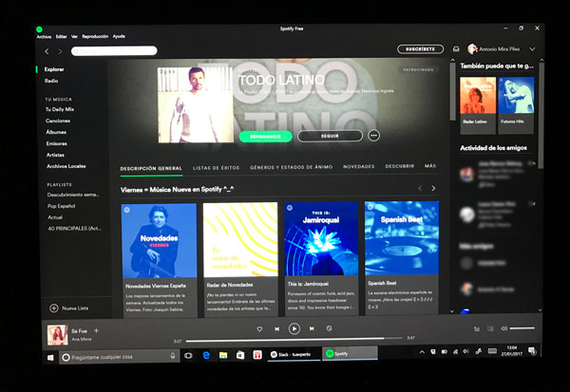Open Tu Daily Mix
Viewport: 570px width, 392px height.
[x=60, y=109]
